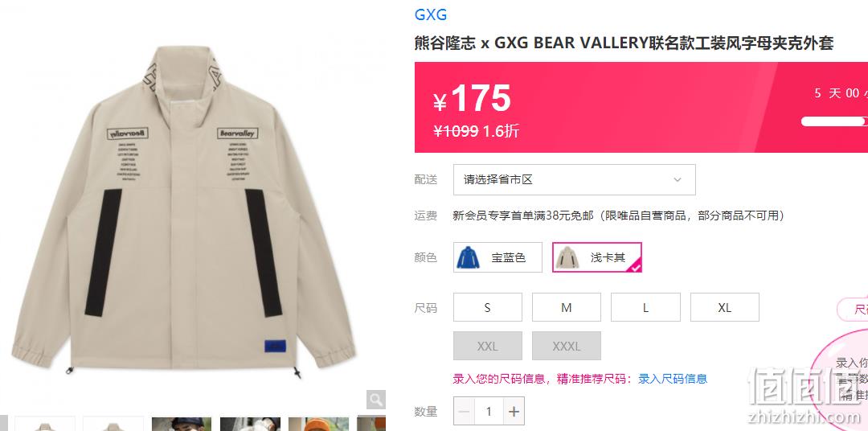This screenshot has width=868, height=431.
Task: Click the minus icon to decrease quantity
Action: click(x=464, y=412)
